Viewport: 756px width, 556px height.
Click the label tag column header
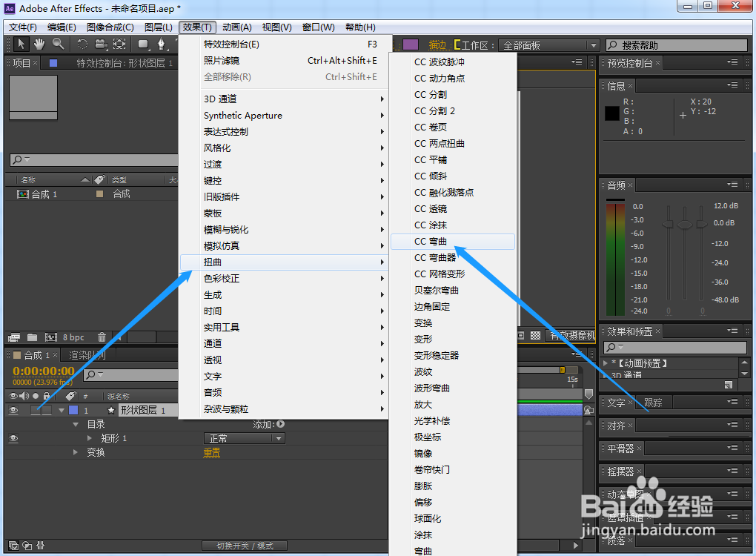[71, 396]
